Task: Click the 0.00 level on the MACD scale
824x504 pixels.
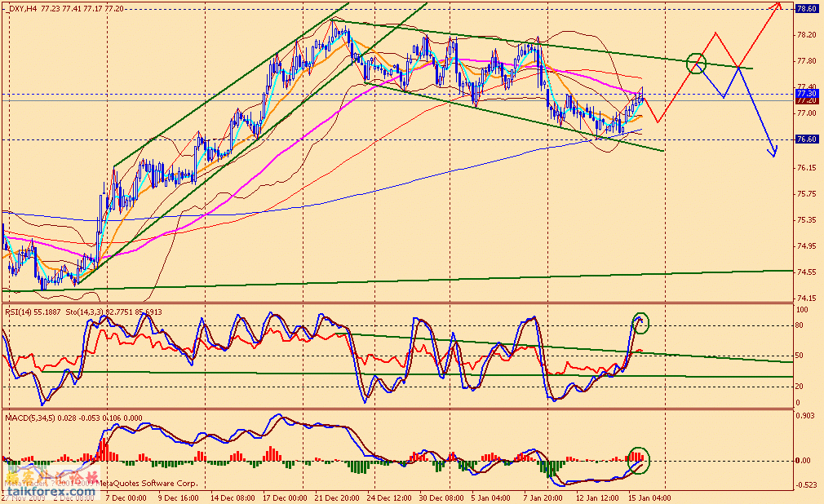Action: point(804,460)
